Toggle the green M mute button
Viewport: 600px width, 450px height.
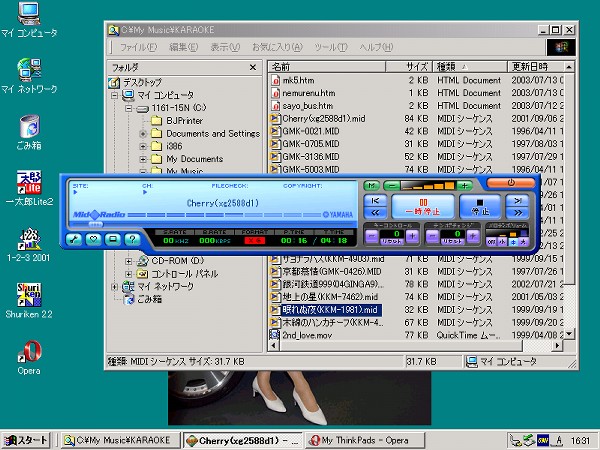click(371, 186)
